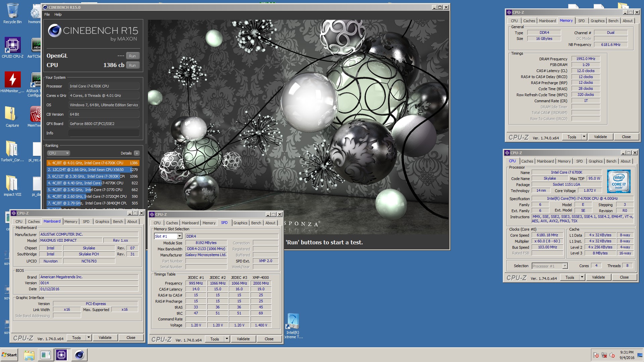Click the window-pane app icon in the taskbar
Image resolution: width=644 pixels, height=362 pixels.
[x=45, y=355]
